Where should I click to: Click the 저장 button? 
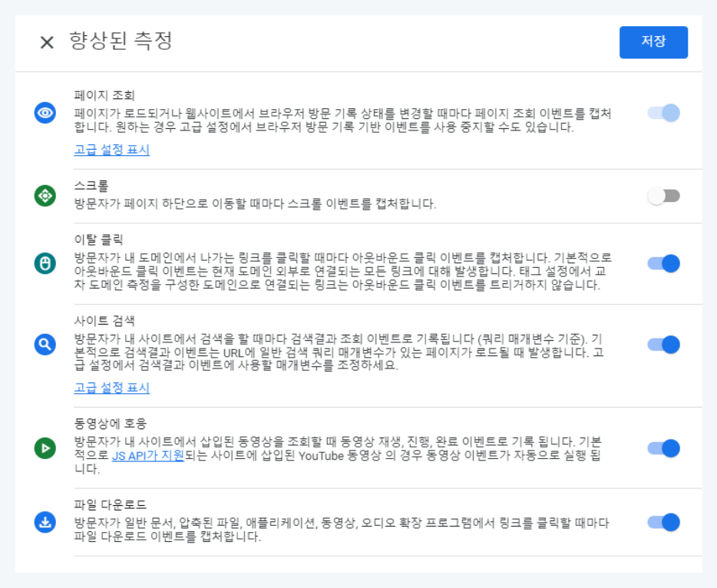pos(653,42)
